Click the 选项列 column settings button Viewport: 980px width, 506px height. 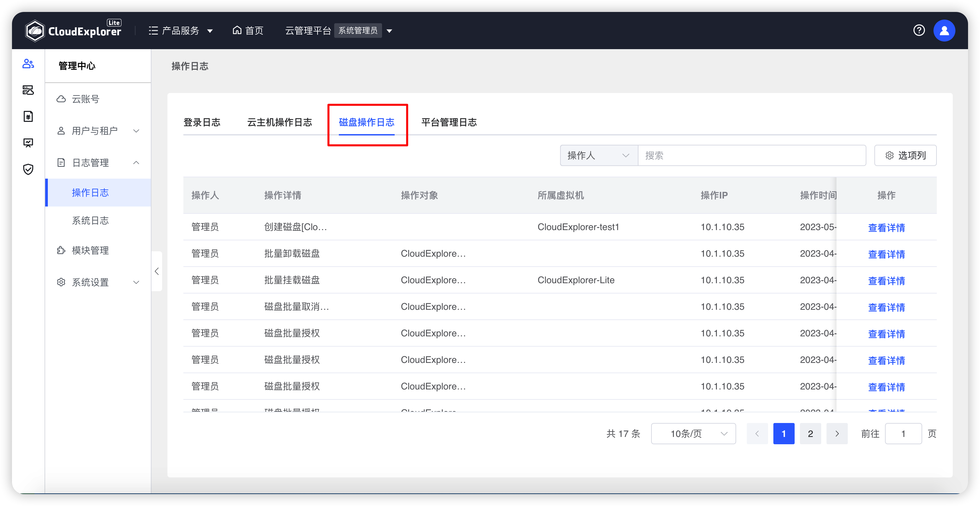click(905, 155)
